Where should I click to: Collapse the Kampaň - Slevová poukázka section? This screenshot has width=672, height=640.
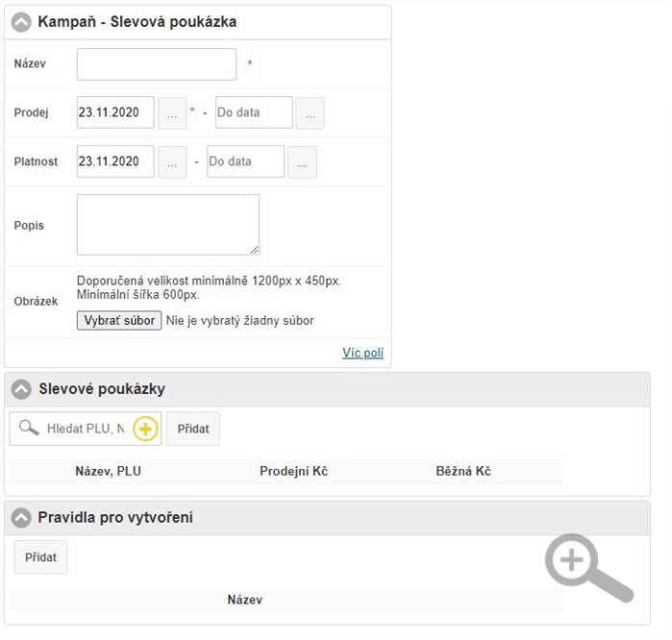(x=21, y=21)
